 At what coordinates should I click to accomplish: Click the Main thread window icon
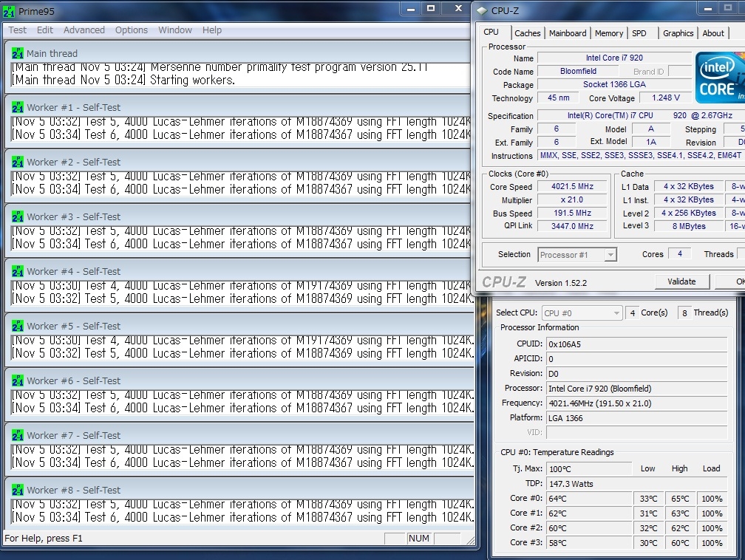click(18, 53)
